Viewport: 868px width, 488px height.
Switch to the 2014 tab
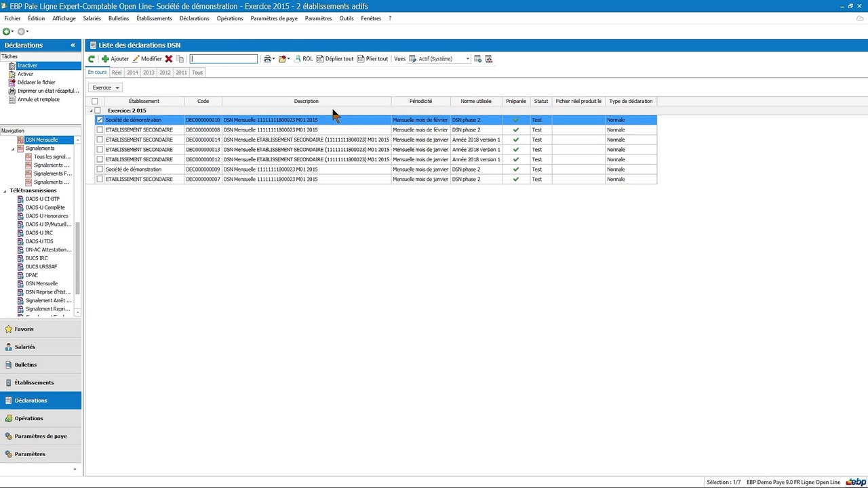tap(132, 73)
